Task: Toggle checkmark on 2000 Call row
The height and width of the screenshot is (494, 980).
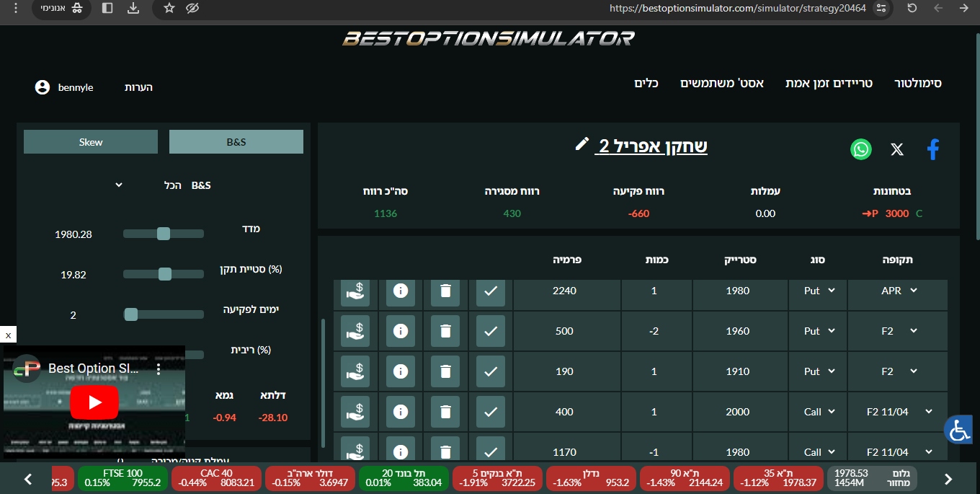Action: tap(491, 412)
